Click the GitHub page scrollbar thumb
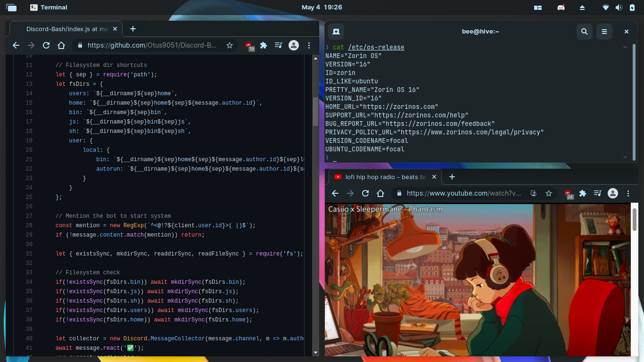The width and height of the screenshot is (644, 362). tap(316, 111)
